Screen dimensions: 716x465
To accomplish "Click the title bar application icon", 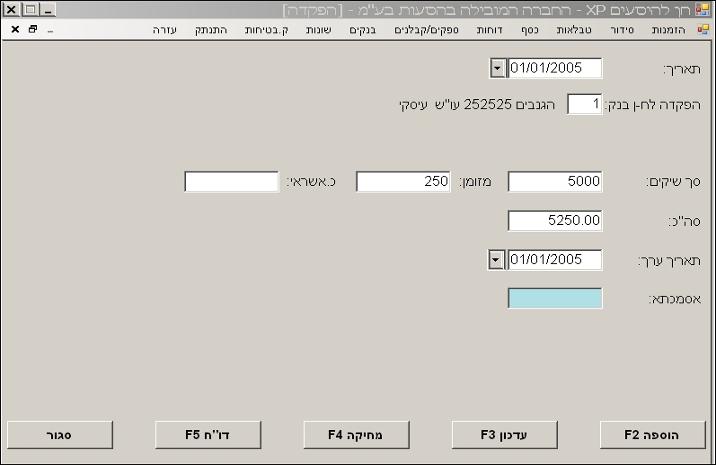I will (702, 10).
